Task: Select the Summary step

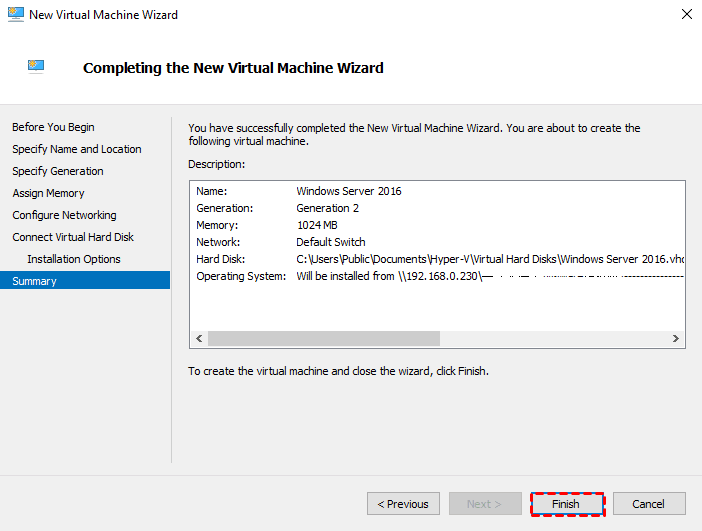Action: (34, 281)
